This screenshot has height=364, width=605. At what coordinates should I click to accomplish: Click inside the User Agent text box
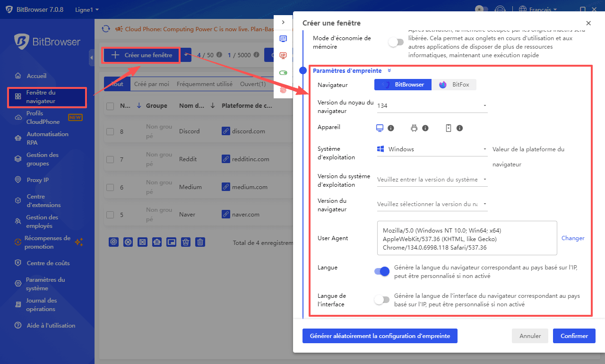click(467, 239)
